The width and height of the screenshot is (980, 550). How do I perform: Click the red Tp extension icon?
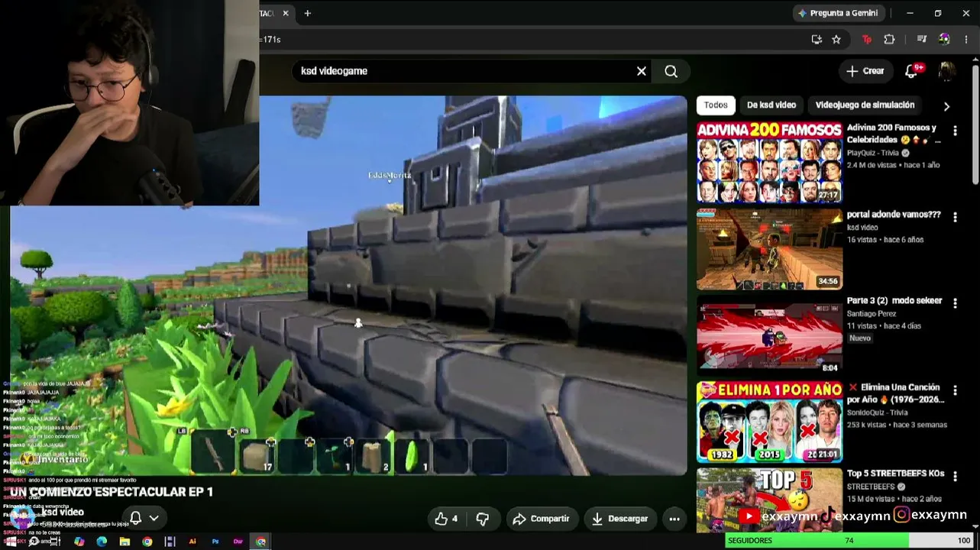[x=867, y=39]
